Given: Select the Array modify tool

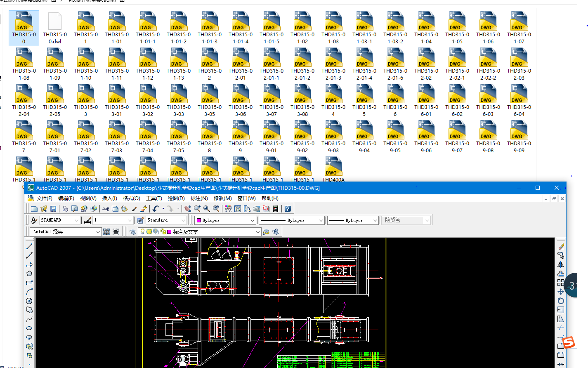Looking at the screenshot, I should coord(561,283).
